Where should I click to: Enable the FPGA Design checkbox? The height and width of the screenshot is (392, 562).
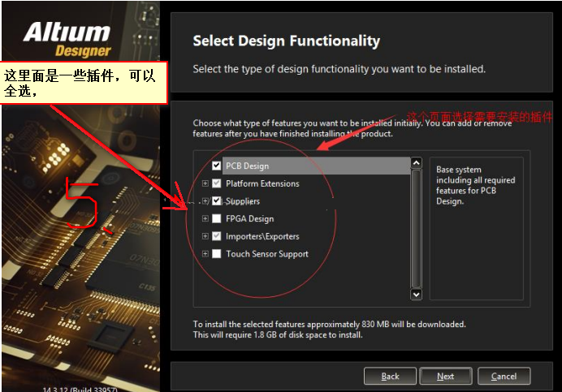pos(216,218)
